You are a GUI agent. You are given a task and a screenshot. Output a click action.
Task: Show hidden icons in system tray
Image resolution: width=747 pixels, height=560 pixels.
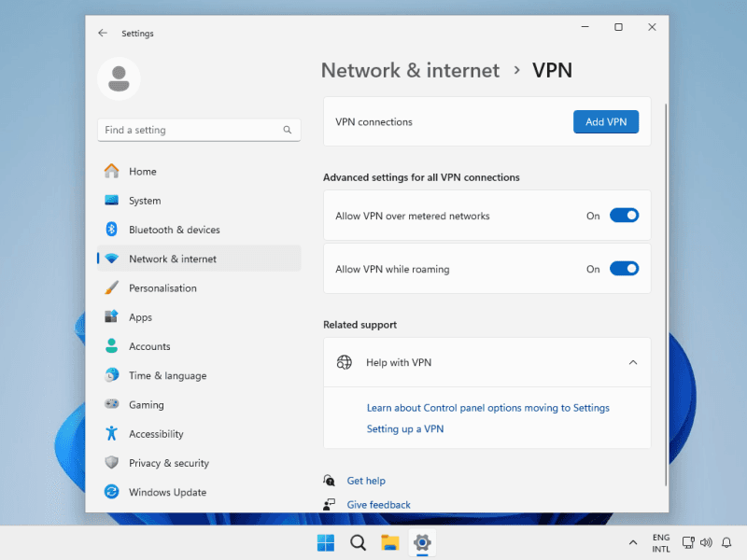[x=633, y=542]
